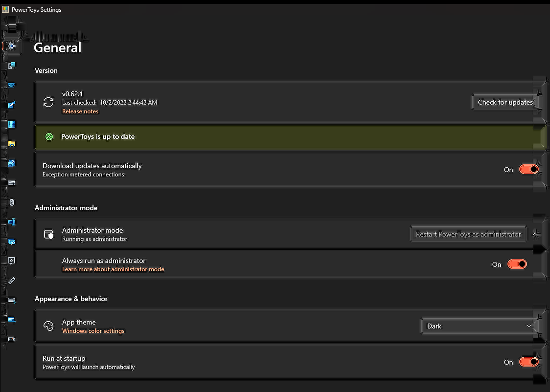Image resolution: width=550 pixels, height=392 pixels.
Task: Open the Screen Ruler module settings
Action: click(11, 280)
